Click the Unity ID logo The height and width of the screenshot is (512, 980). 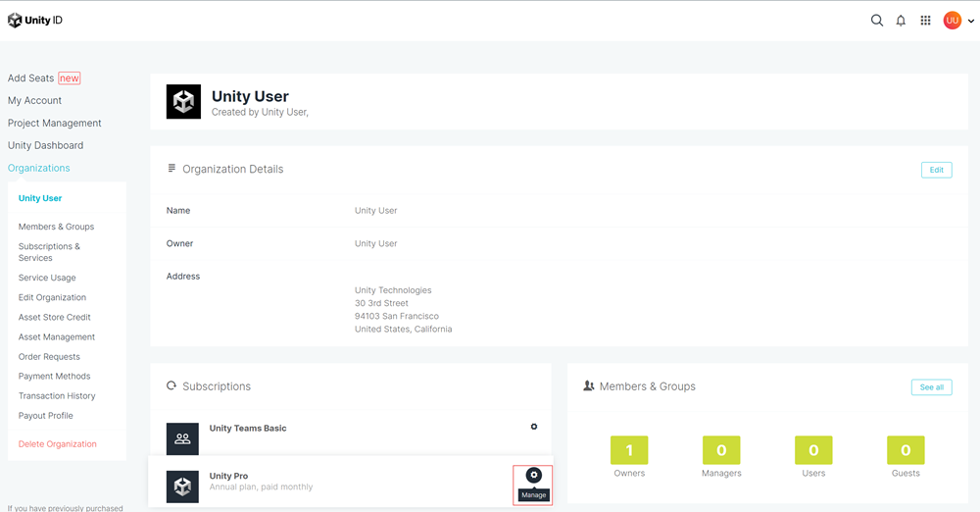tap(35, 20)
